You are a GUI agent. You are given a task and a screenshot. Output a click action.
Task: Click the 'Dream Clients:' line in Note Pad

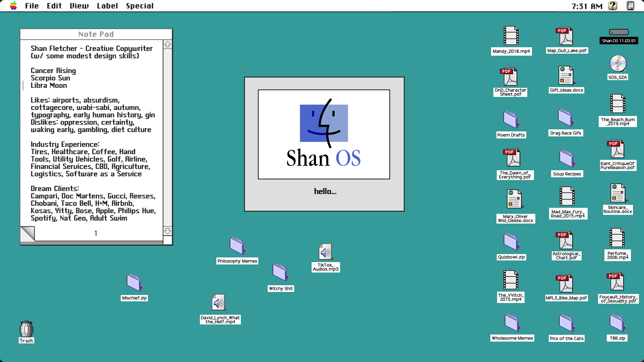55,188
